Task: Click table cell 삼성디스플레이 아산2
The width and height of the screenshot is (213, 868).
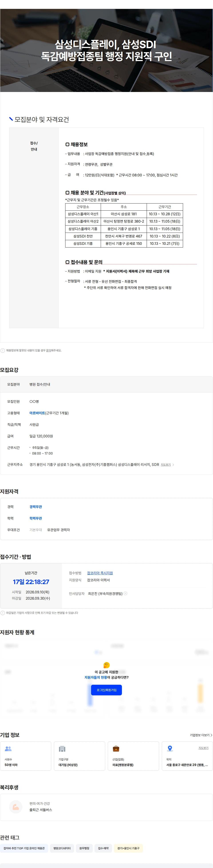Action: tap(83, 221)
